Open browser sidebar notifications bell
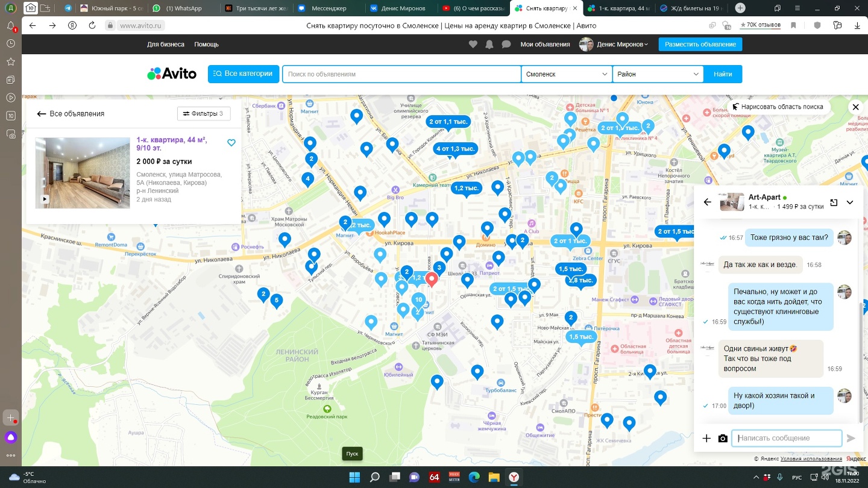Viewport: 868px width, 488px height. [x=11, y=26]
